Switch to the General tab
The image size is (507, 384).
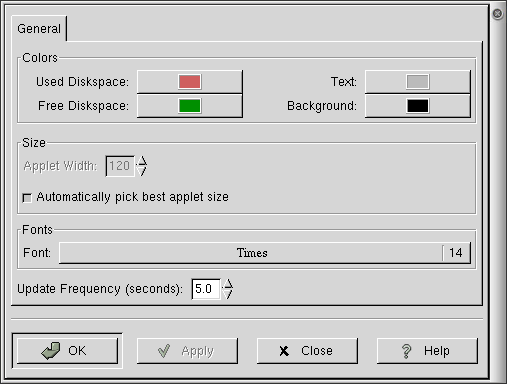point(39,29)
